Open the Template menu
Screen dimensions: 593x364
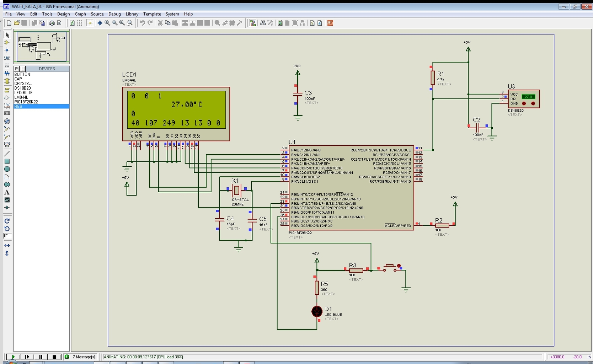152,14
